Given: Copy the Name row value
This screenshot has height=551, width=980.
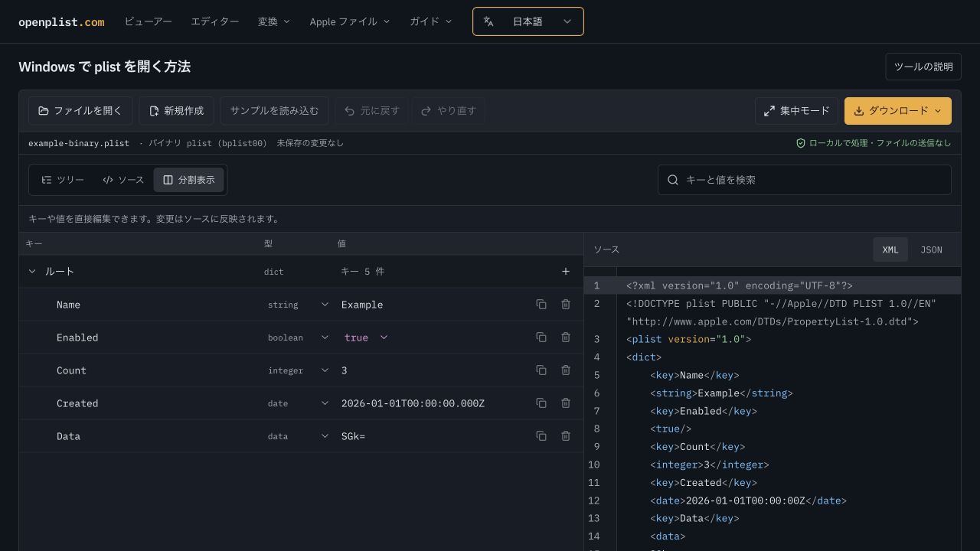Looking at the screenshot, I should pyautogui.click(x=541, y=305).
